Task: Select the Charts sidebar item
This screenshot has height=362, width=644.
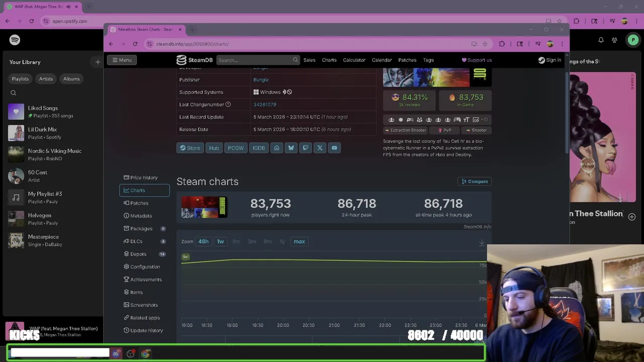Action: point(144,190)
